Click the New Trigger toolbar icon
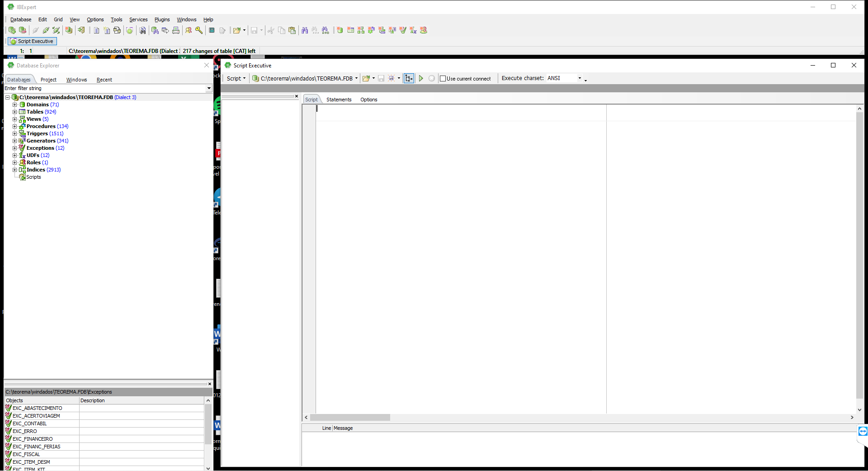Viewport: 868px width, 471px height. [x=382, y=30]
